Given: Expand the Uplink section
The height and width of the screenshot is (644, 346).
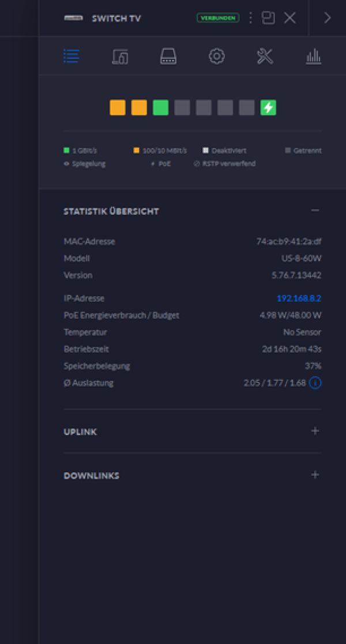Looking at the screenshot, I should 315,431.
